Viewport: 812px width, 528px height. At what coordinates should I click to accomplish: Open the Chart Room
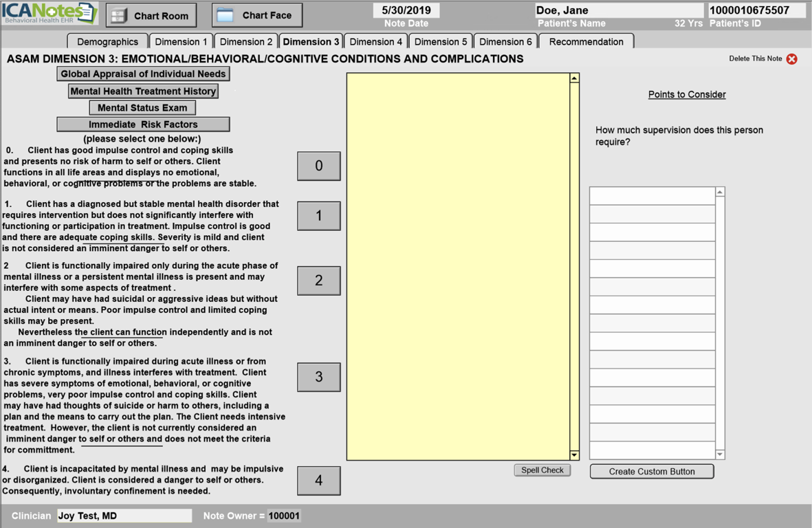click(151, 15)
